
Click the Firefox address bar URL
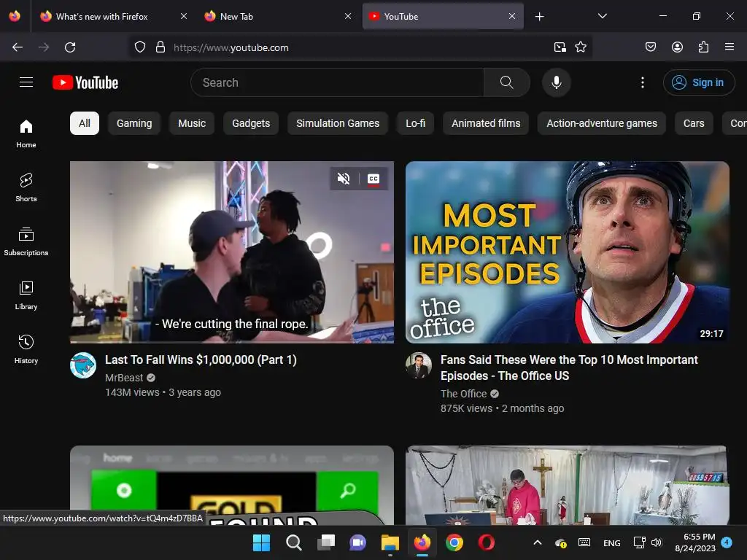pos(231,47)
